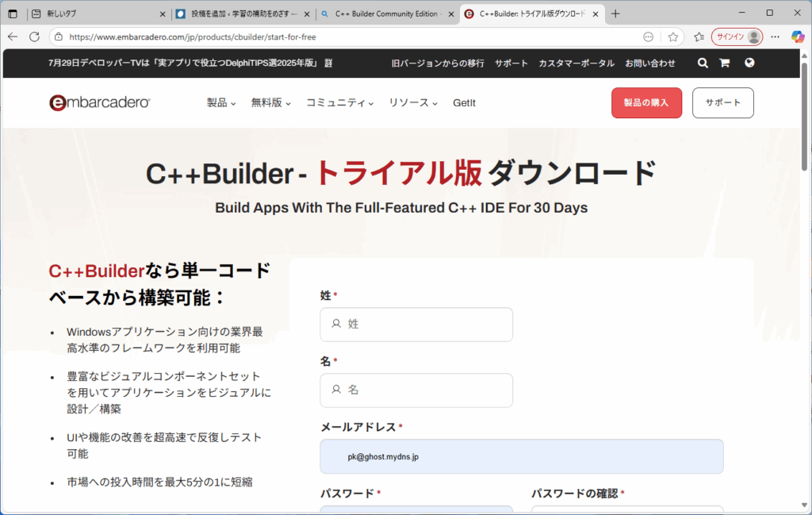Switch to C++ Builder Community Edition tab
Screen dimensions: 812x515
(388, 14)
